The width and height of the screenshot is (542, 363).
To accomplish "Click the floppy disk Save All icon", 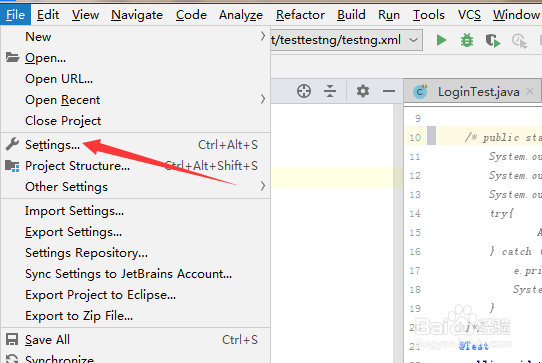I will click(12, 339).
